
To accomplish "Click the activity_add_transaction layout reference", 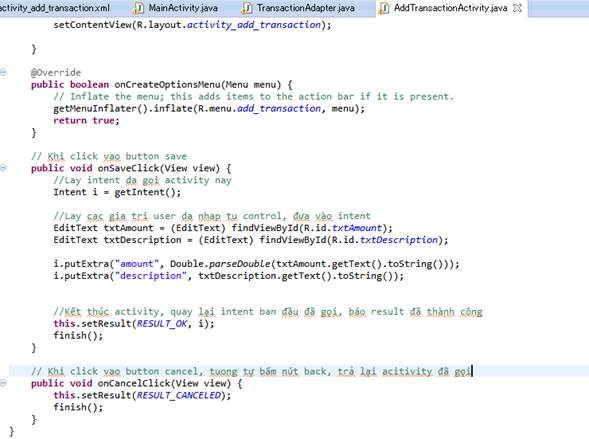I will coord(254,25).
